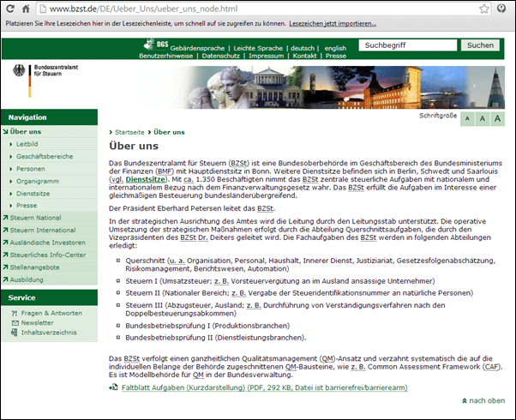Open Leitbild in the navigation
The height and width of the screenshot is (420, 516).
point(27,144)
